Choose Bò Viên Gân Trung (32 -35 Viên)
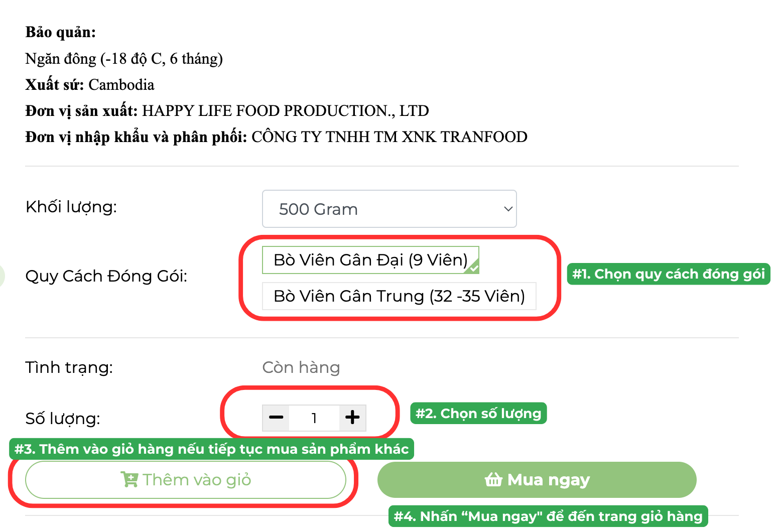Viewport: 776px width, 532px height. click(399, 296)
